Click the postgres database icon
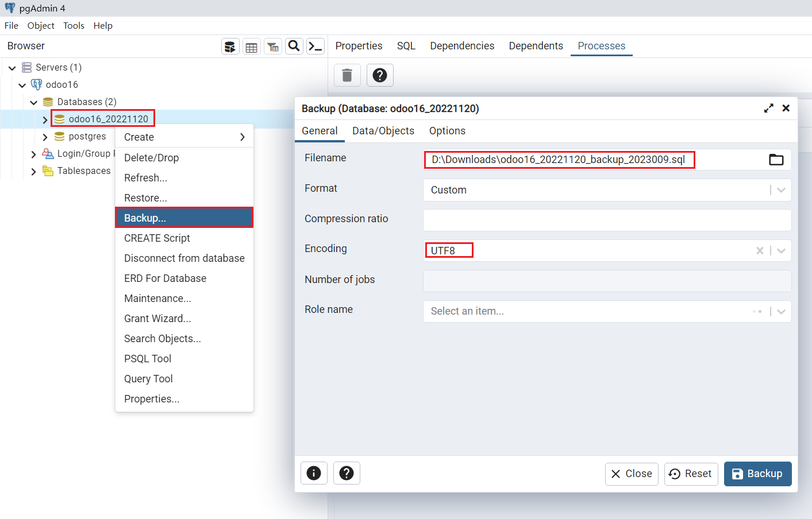Viewport: 812px width, 519px height. pos(59,137)
